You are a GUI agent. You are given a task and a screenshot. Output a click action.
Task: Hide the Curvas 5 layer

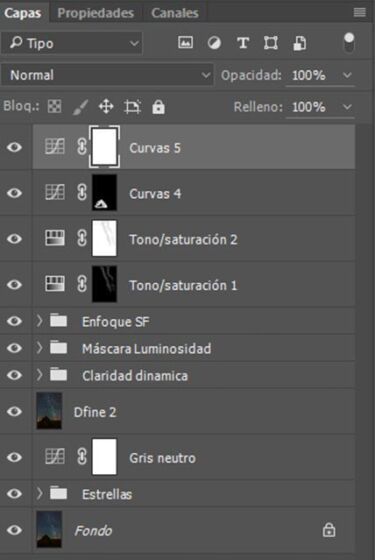14,147
